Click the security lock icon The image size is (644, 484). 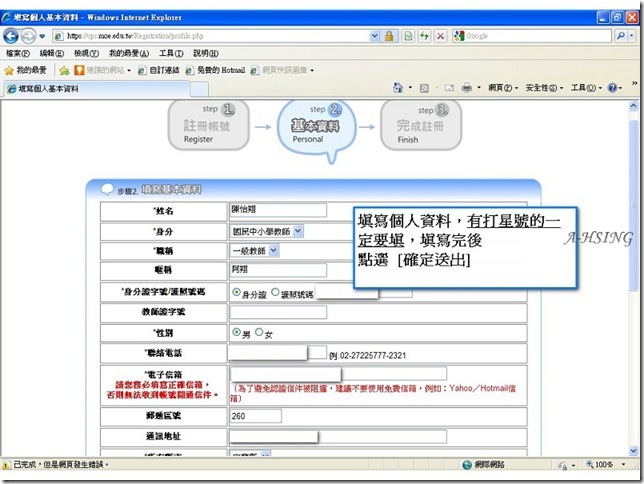[x=389, y=36]
